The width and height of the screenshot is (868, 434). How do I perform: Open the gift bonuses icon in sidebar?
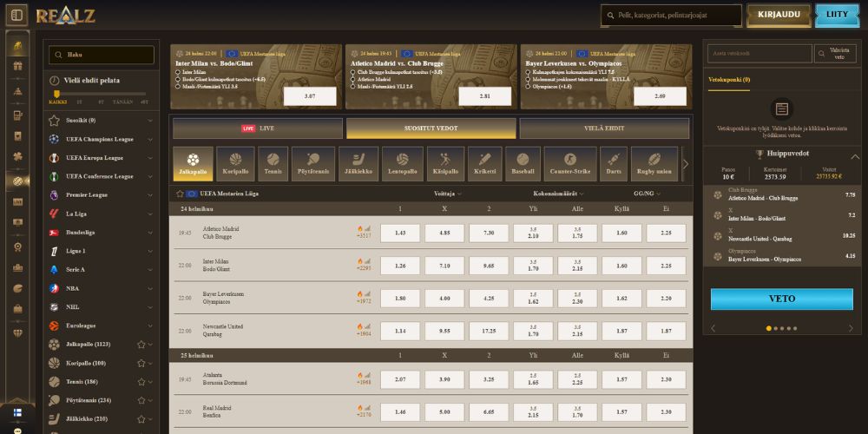click(17, 67)
